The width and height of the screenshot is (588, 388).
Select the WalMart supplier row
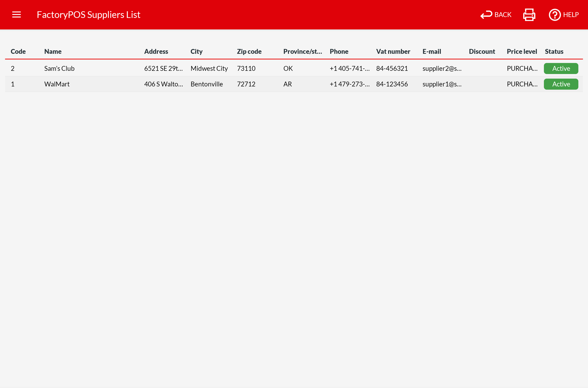(x=57, y=84)
